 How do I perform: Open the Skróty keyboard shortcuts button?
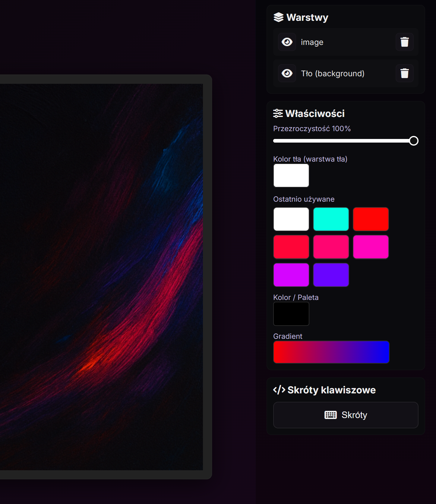(x=346, y=415)
